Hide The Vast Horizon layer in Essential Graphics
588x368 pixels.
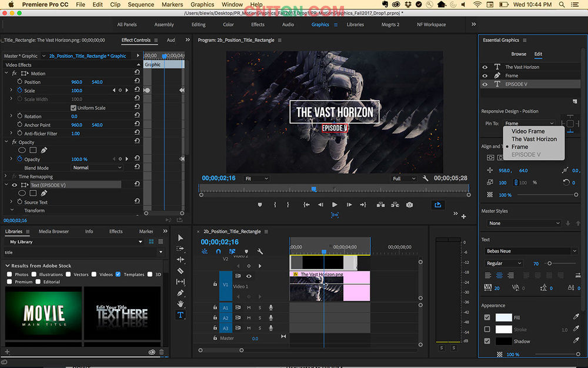(485, 67)
